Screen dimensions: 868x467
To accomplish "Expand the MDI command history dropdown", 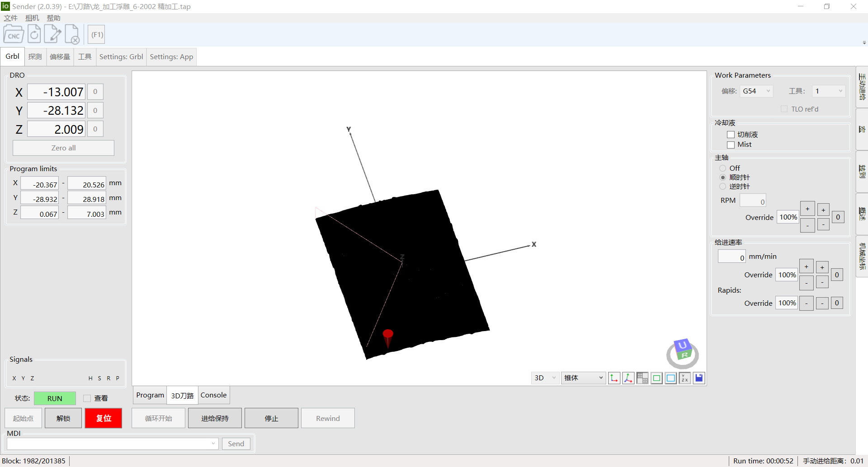I will (213, 444).
